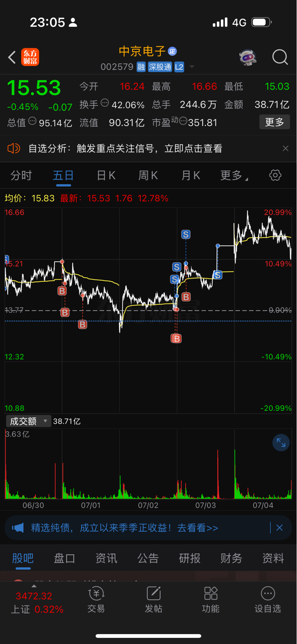Switch to 财务 tab
Screen dimensions: 297x644
click(x=231, y=558)
